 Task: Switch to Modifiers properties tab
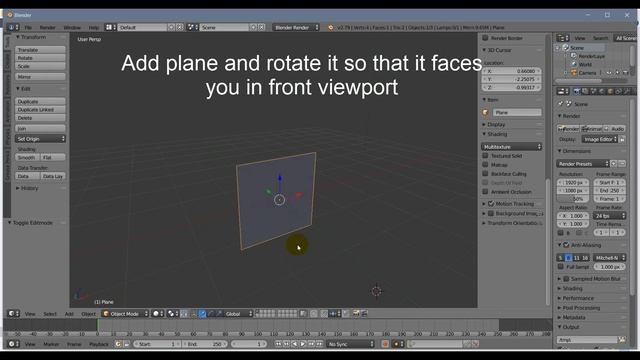pyautogui.click(x=627, y=91)
